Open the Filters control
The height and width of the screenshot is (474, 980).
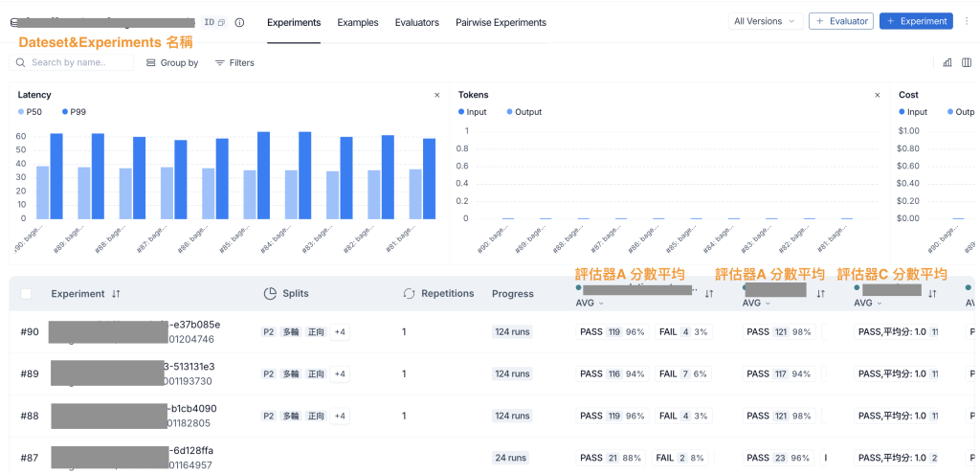point(234,63)
